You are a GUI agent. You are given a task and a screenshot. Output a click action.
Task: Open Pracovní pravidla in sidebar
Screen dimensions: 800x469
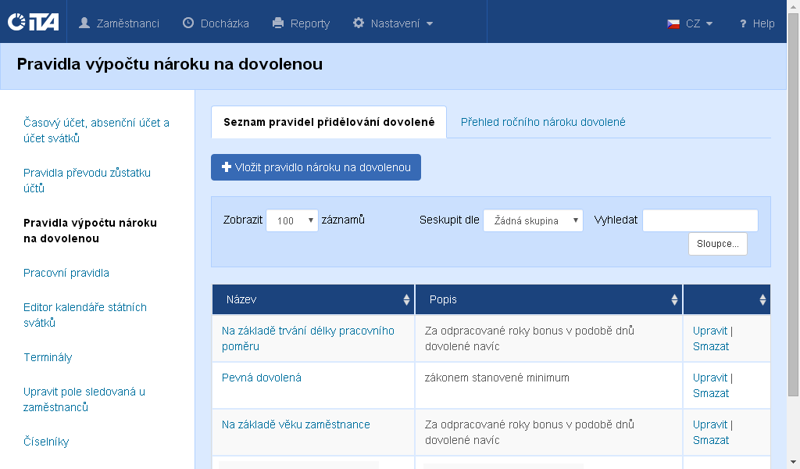(x=66, y=272)
